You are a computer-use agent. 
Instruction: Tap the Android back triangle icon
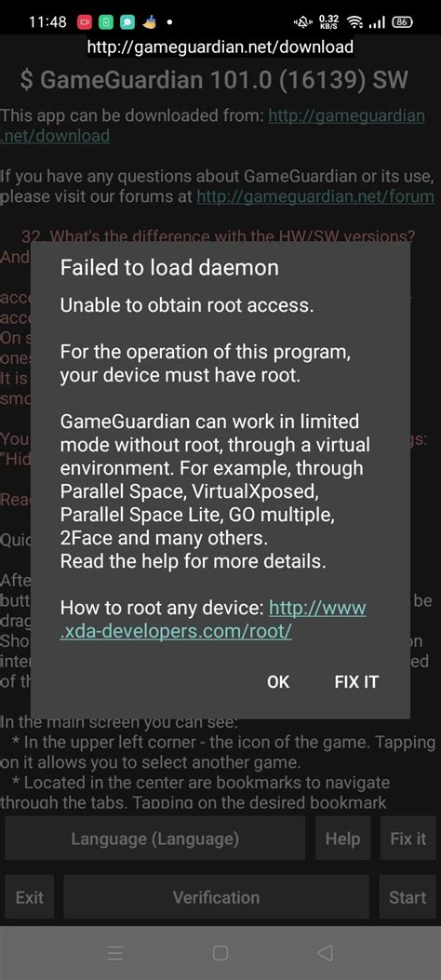pyautogui.click(x=324, y=952)
